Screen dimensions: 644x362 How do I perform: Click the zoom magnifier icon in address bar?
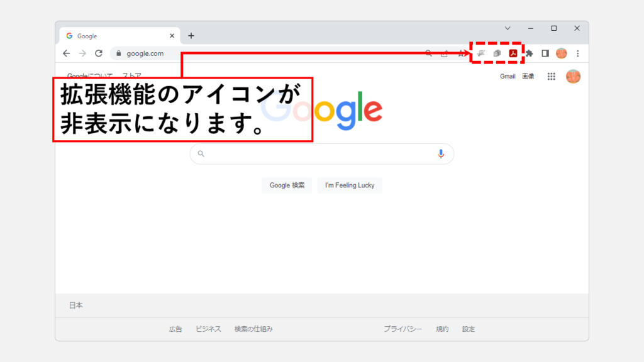tap(429, 53)
